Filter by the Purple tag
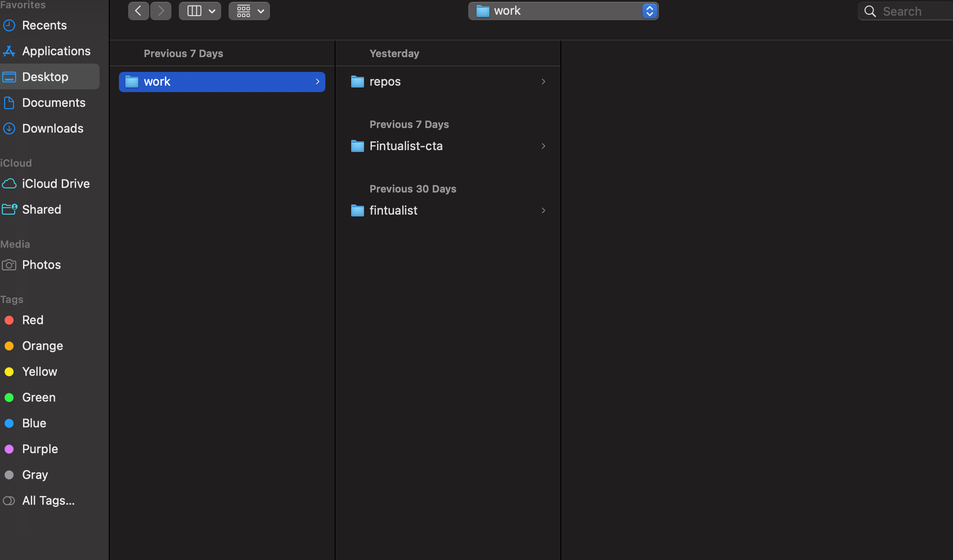The height and width of the screenshot is (560, 953). tap(40, 449)
